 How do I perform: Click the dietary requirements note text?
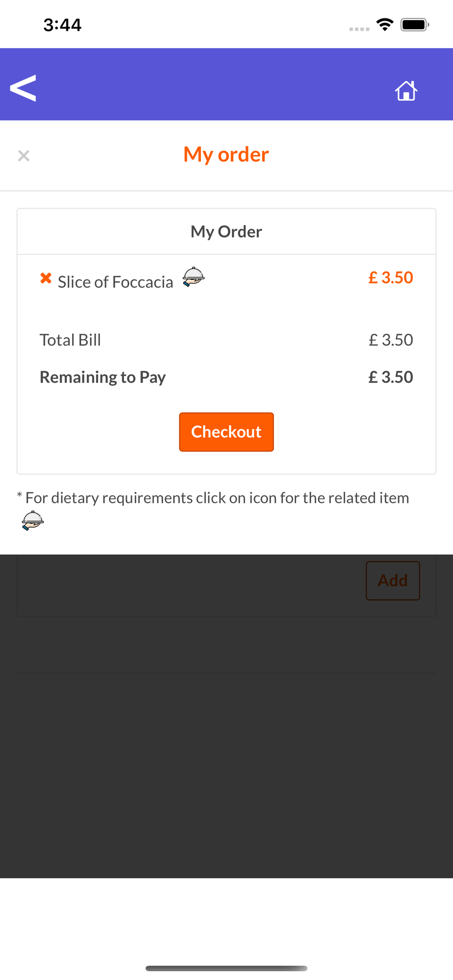coord(213,498)
